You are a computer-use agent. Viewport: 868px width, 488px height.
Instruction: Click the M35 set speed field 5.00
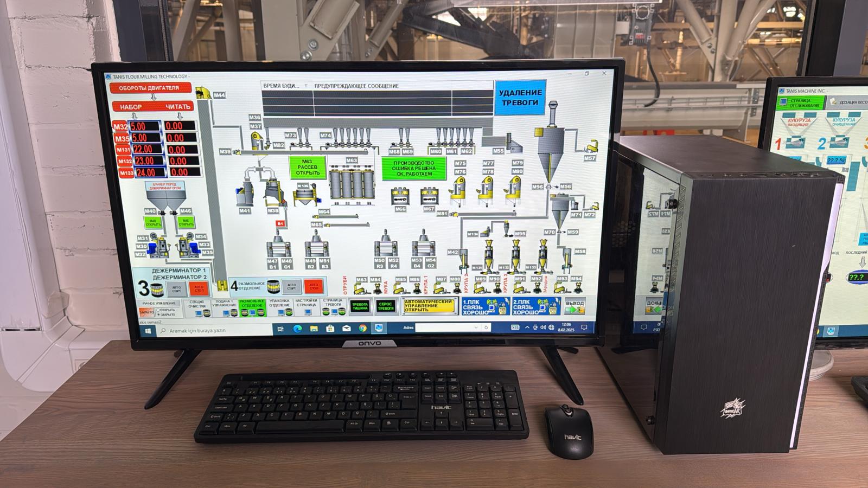(146, 138)
